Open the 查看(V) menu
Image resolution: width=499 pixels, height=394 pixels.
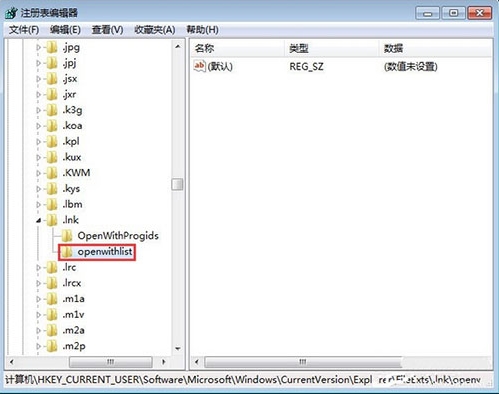pos(107,30)
